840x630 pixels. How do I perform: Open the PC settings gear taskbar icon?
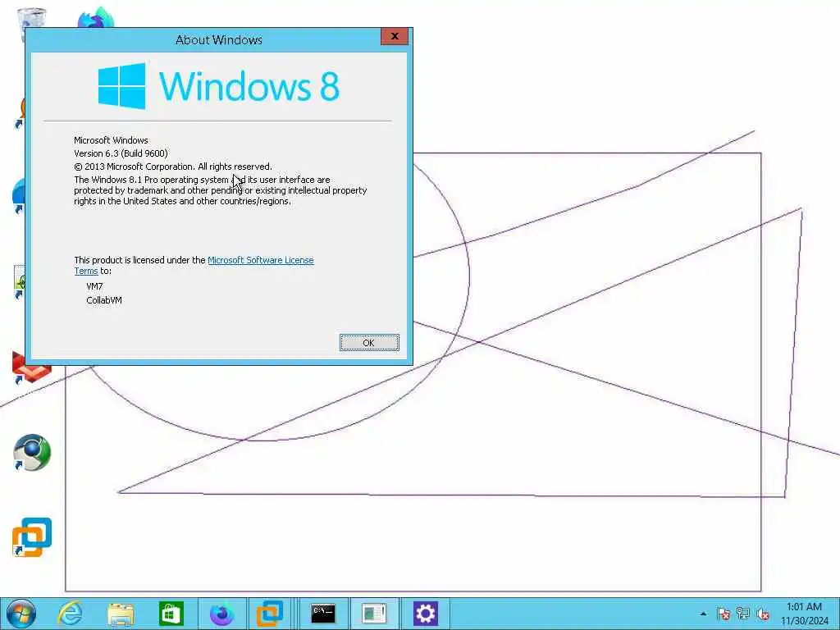(x=426, y=614)
